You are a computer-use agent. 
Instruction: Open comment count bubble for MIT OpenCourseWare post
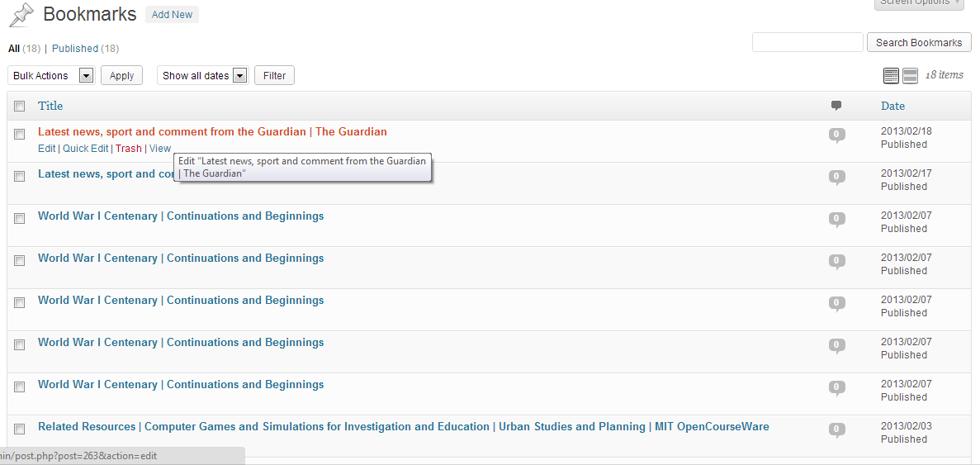[x=837, y=430]
